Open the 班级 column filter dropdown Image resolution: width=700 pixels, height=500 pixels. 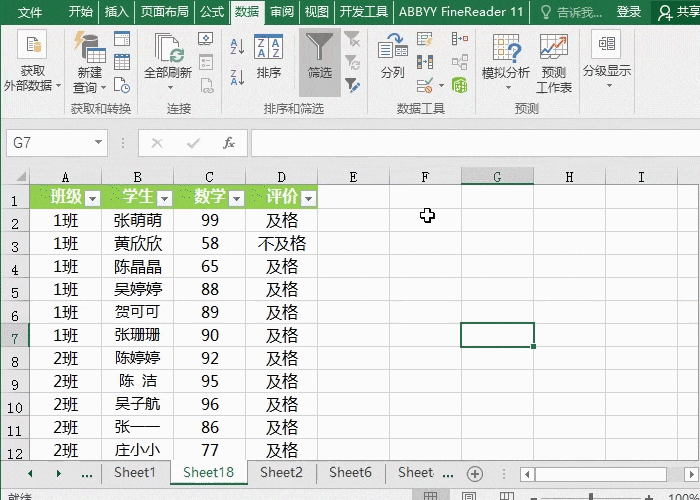tap(92, 198)
